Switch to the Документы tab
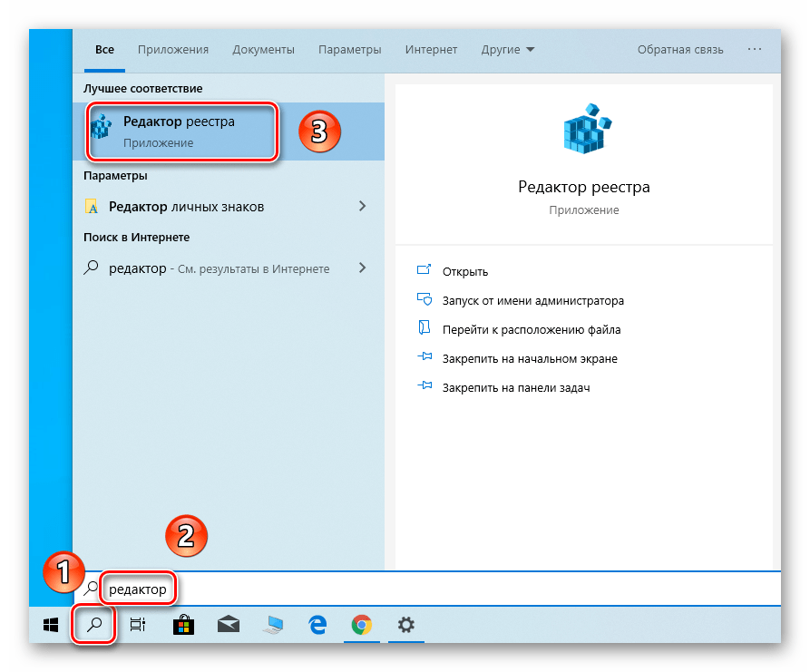810x672 pixels. click(x=263, y=49)
